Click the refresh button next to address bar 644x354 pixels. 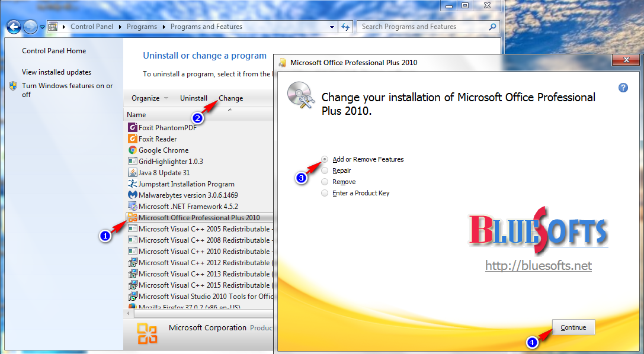tap(345, 27)
